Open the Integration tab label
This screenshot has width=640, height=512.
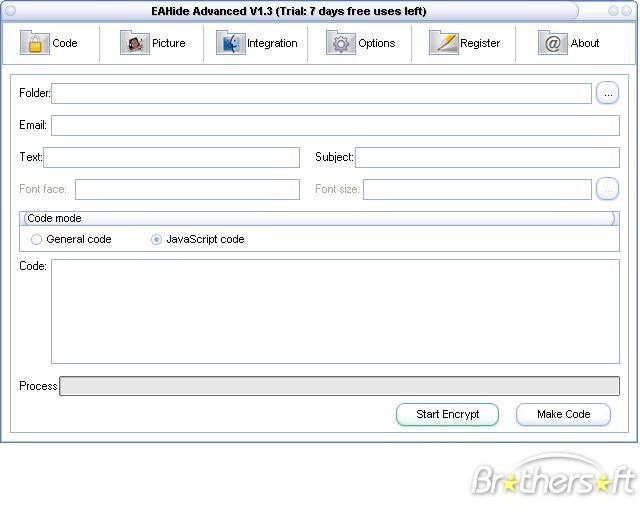[272, 43]
